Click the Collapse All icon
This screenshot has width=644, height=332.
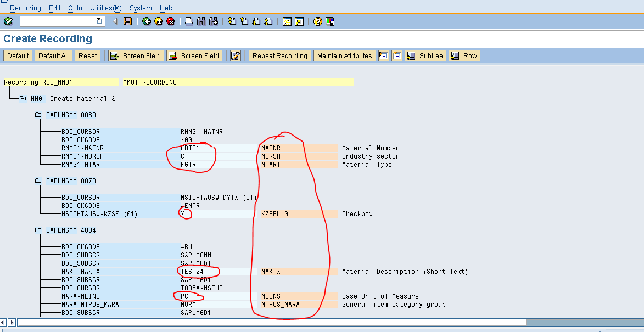[x=396, y=55]
